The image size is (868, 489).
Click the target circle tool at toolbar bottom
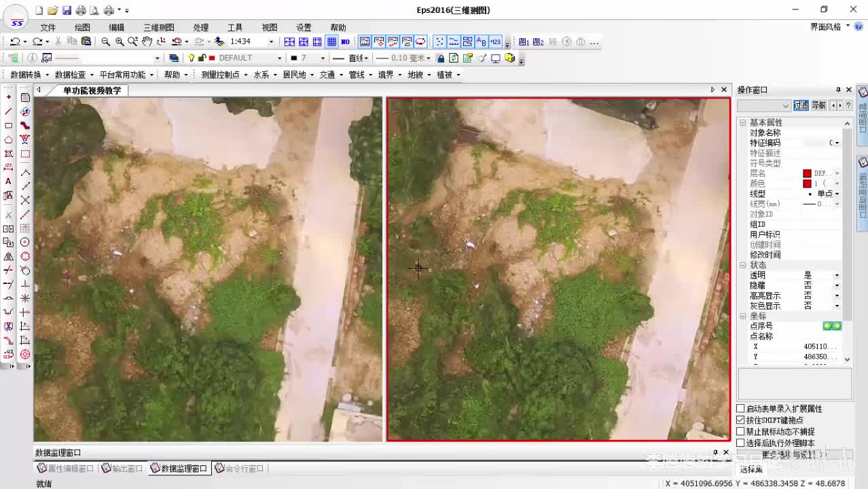(25, 355)
